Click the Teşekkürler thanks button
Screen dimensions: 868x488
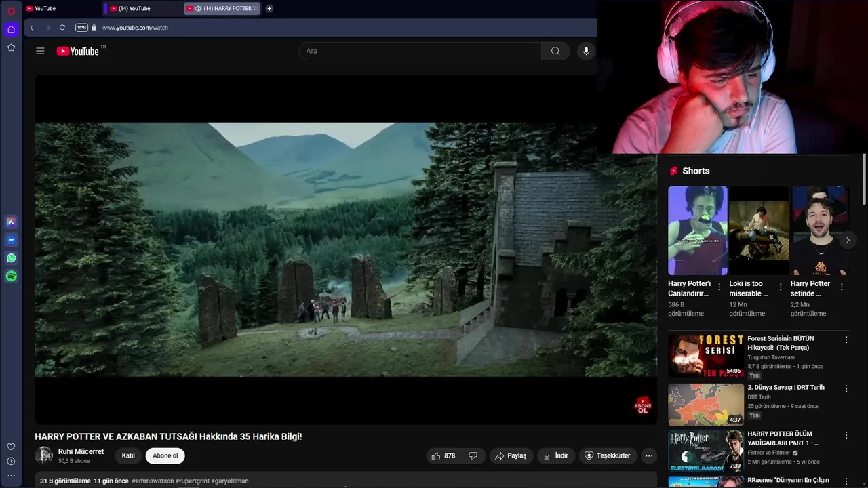point(608,455)
